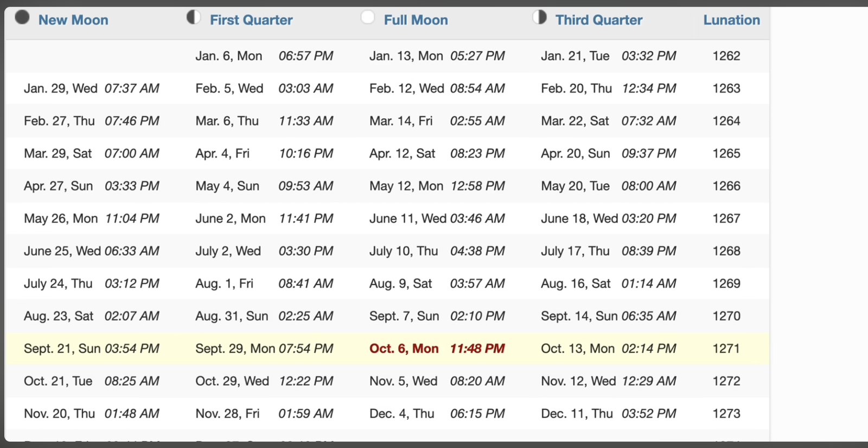Click the 11:48 PM full moon time

pyautogui.click(x=477, y=349)
